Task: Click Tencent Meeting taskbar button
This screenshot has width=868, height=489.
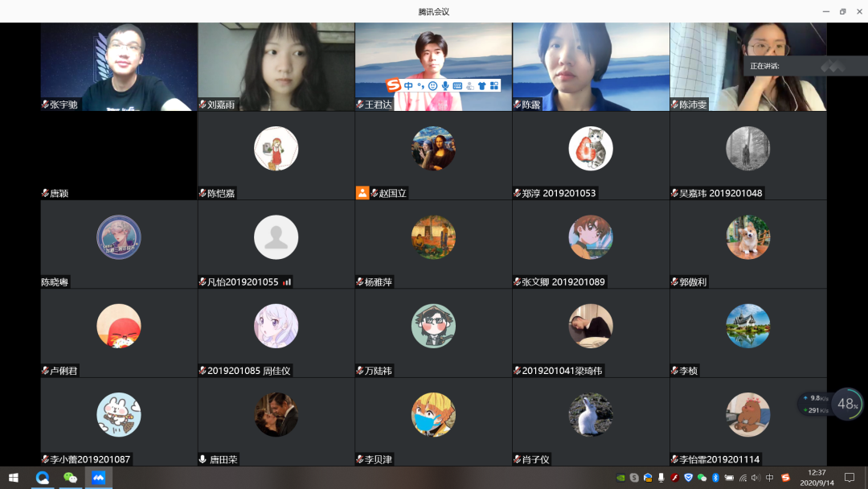Action: tap(99, 478)
